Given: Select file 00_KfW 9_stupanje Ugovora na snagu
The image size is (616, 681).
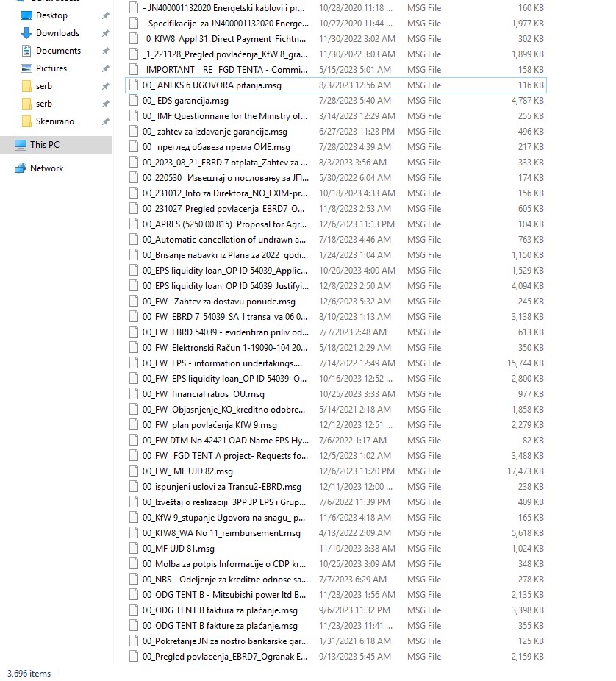Looking at the screenshot, I should pos(224,518).
